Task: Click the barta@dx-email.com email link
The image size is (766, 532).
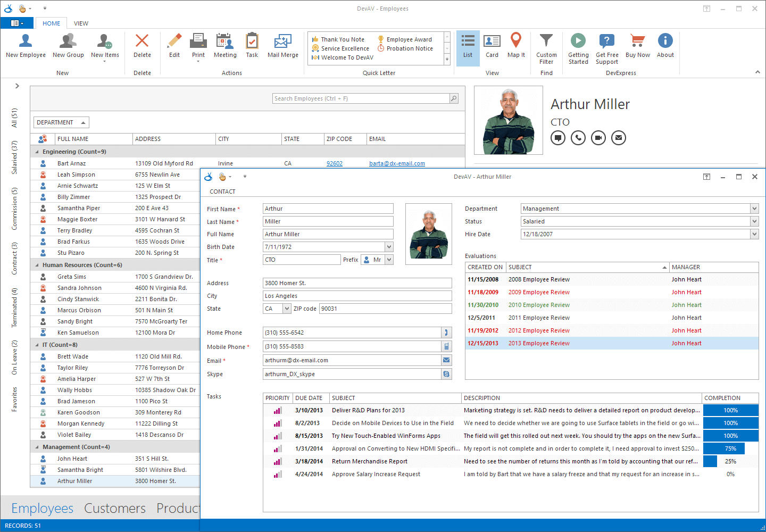Action: tap(397, 163)
